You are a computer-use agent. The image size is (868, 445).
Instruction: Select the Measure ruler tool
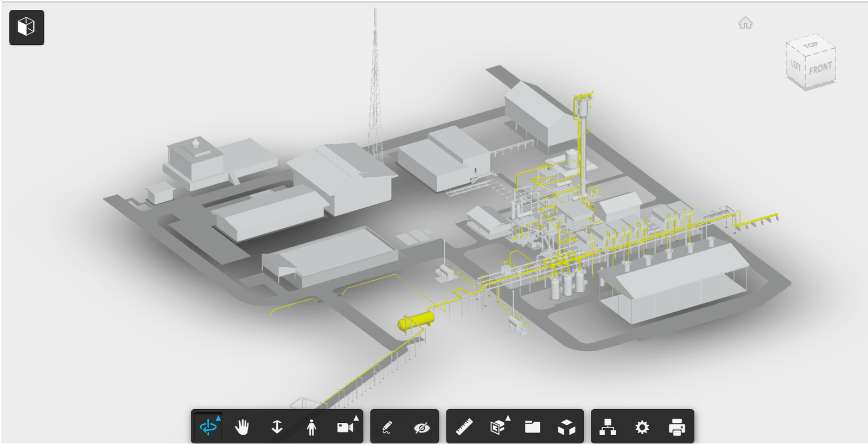(x=464, y=427)
